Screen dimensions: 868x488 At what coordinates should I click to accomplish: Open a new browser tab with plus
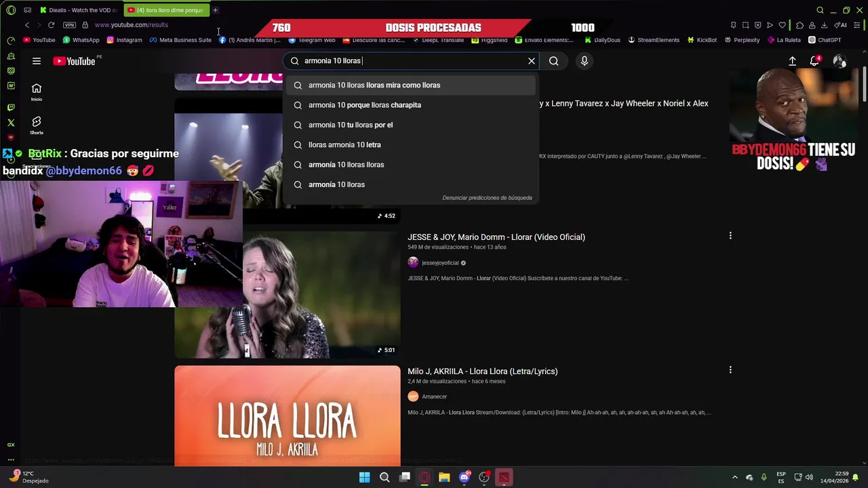click(215, 10)
